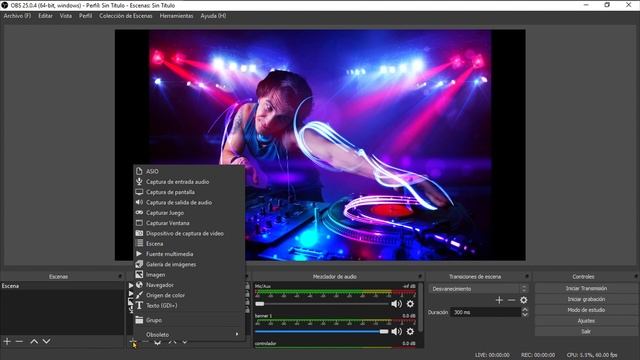Choose the ASIO source icon

click(139, 171)
